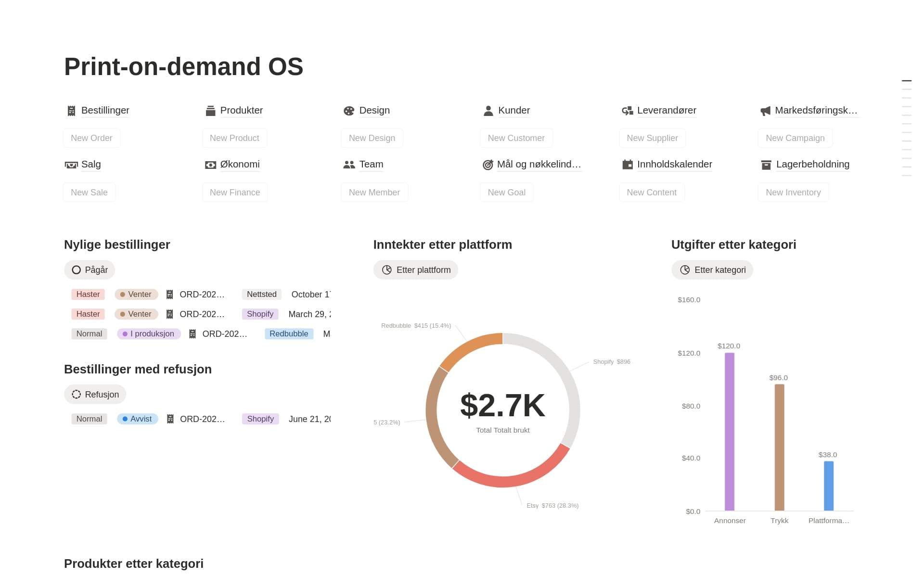924x577 pixels.
Task: Select the Refusjon view tab
Action: click(95, 395)
